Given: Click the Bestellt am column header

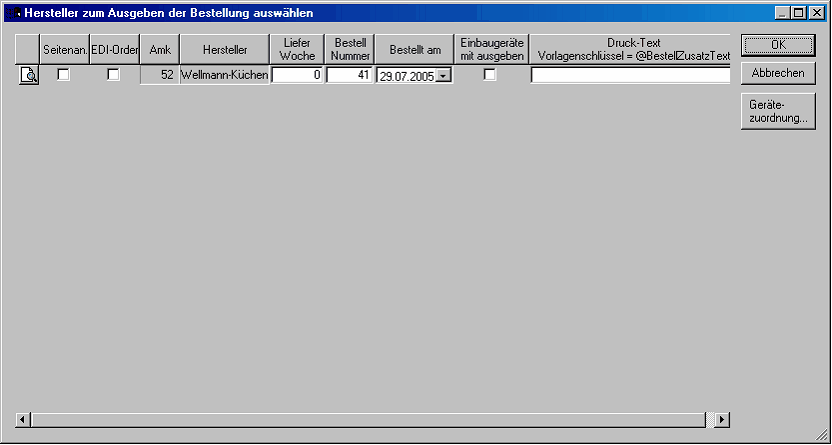Looking at the screenshot, I should coord(415,50).
